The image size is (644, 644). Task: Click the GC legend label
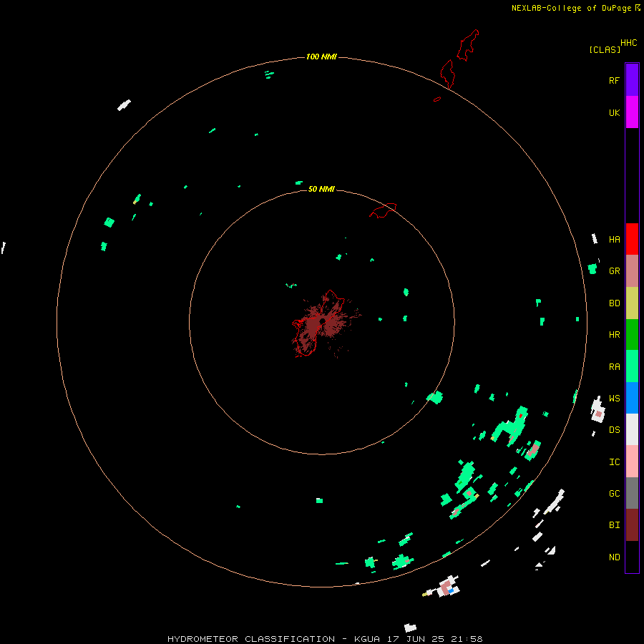tap(615, 494)
